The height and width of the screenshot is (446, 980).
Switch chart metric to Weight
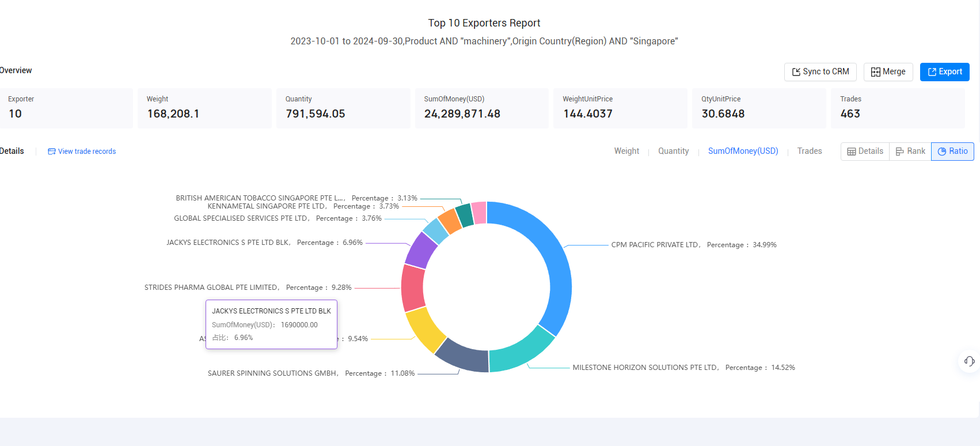(626, 151)
